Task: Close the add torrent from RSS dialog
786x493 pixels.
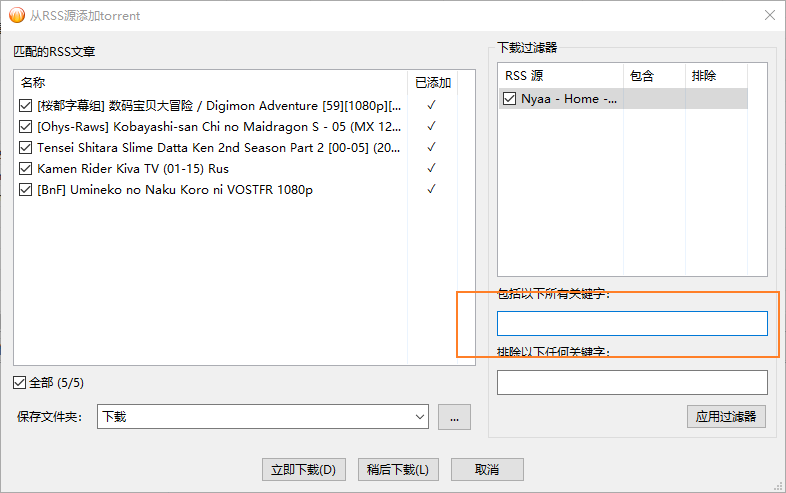Action: coord(769,15)
